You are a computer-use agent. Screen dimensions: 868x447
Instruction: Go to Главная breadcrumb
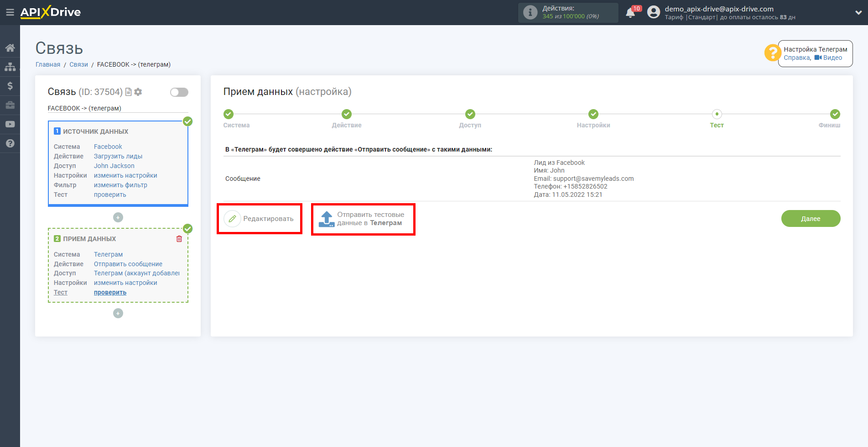pyautogui.click(x=48, y=64)
